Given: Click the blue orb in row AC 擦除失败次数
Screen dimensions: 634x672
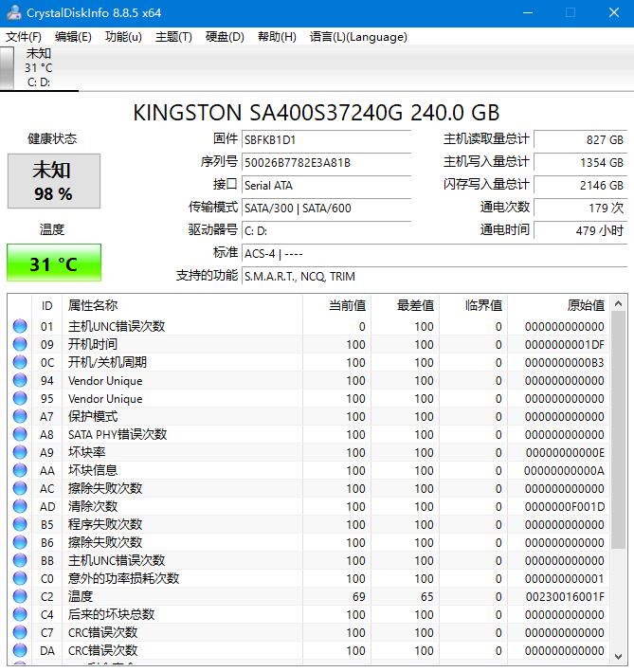Looking at the screenshot, I should pos(20,488).
